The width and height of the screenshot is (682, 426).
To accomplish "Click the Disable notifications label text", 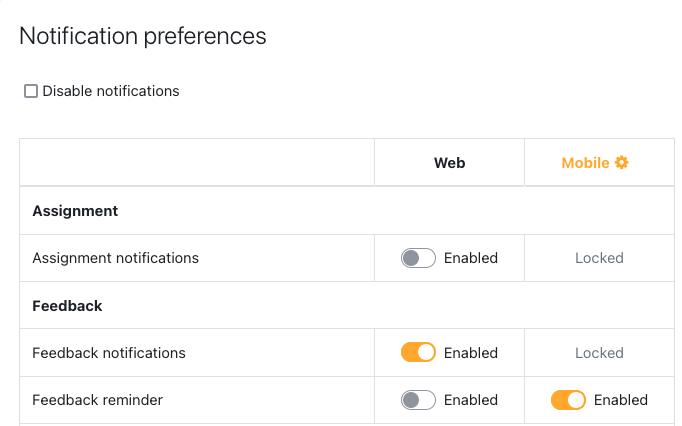I will 111,91.
